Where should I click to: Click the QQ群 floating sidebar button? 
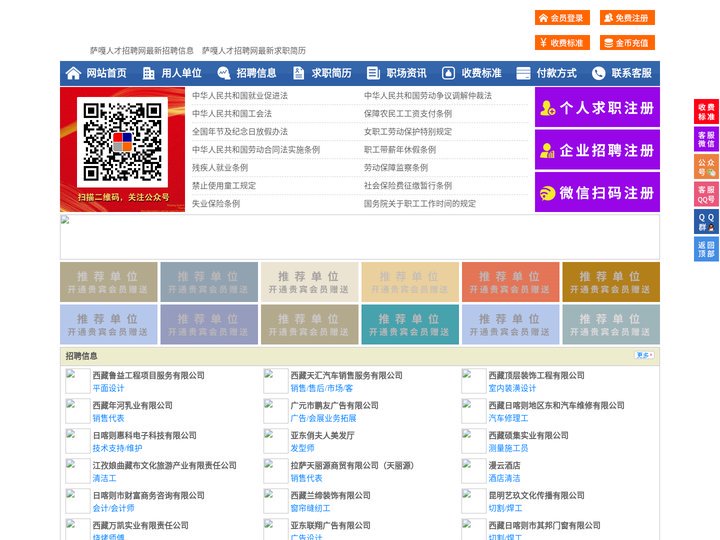[x=706, y=222]
